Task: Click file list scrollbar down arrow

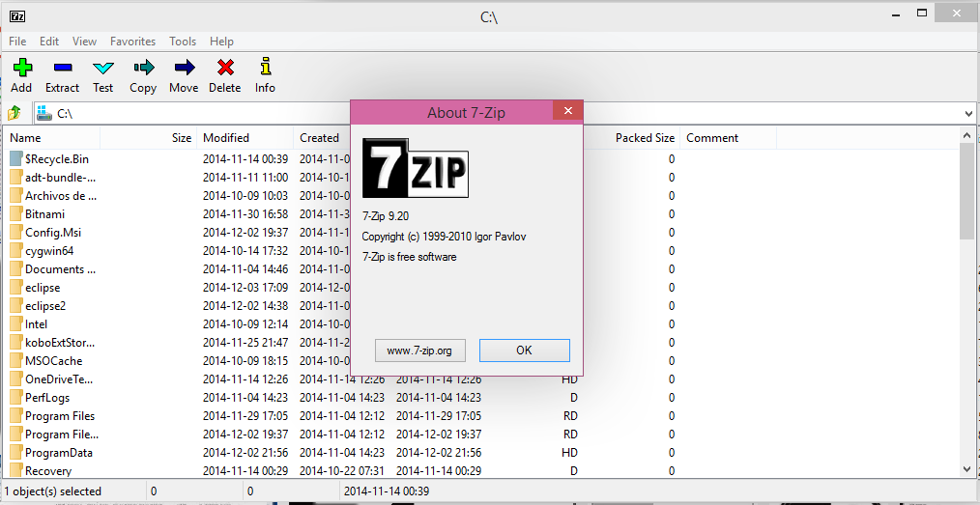Action: click(967, 468)
